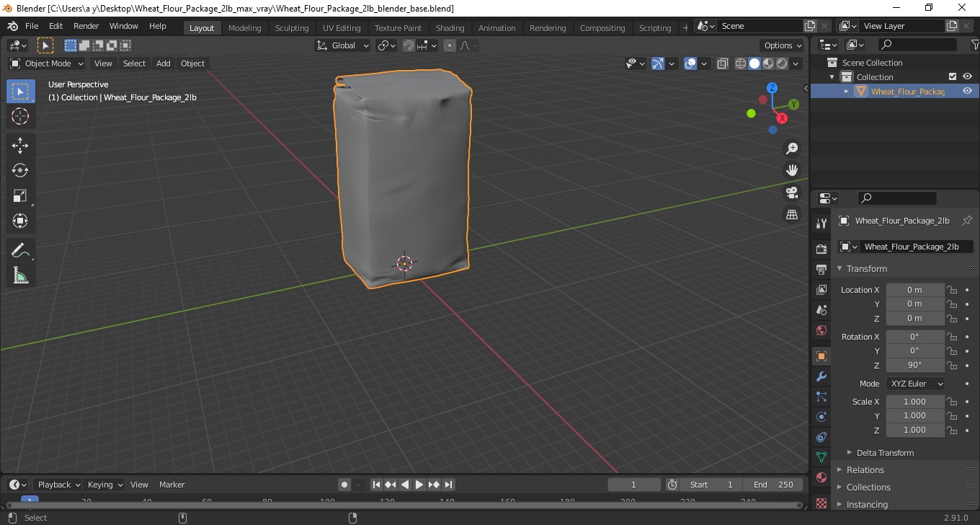Click the Marker button in timeline

172,485
